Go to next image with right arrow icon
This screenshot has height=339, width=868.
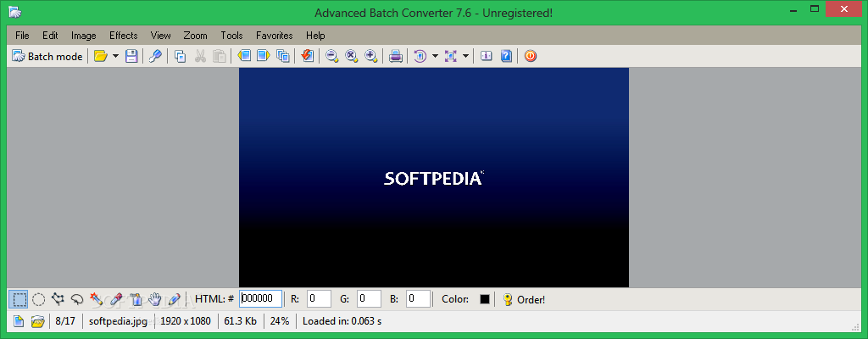263,56
